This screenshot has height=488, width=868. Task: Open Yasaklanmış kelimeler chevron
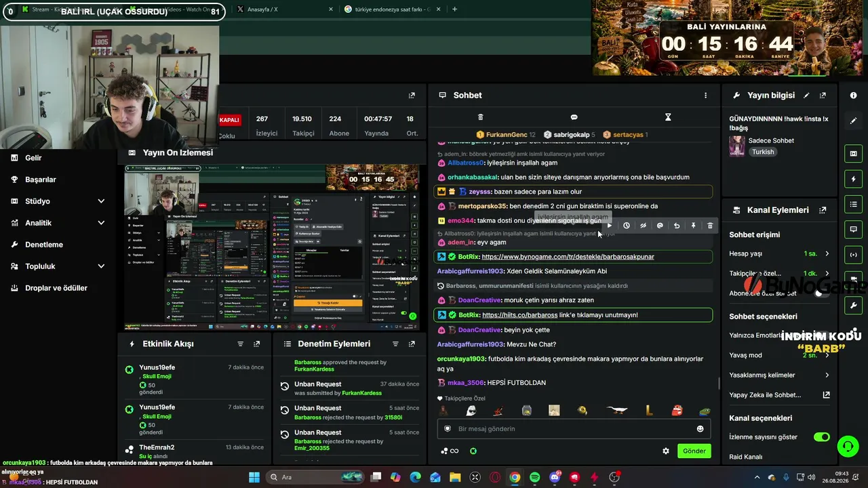(827, 375)
